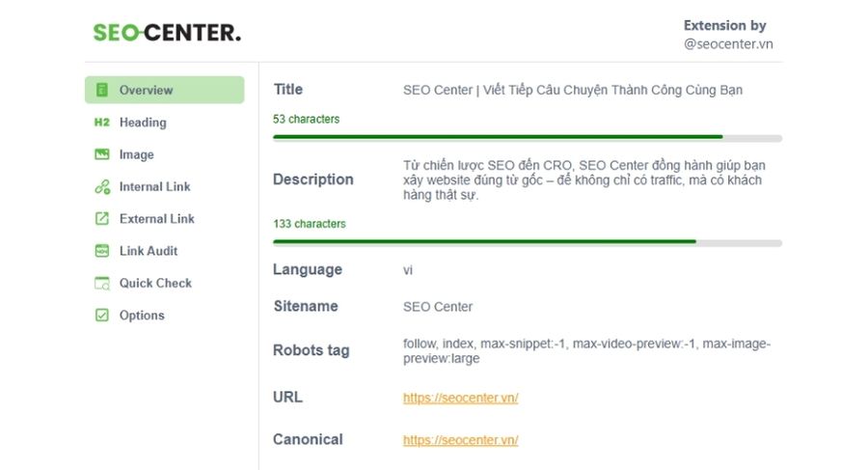Click the Overview document icon

click(102, 90)
